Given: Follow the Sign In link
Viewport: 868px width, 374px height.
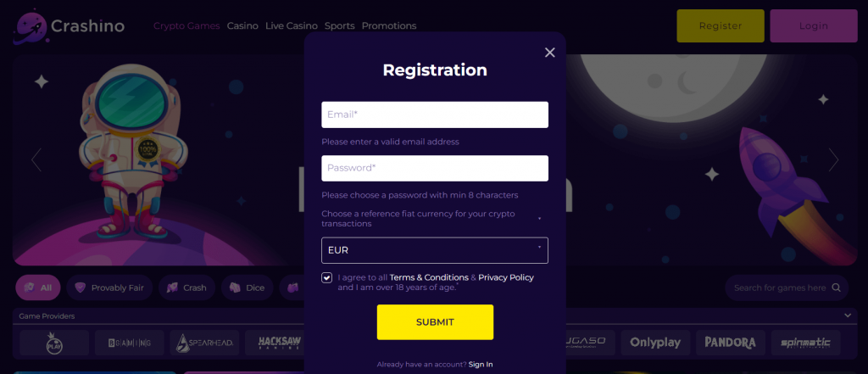Looking at the screenshot, I should coord(481,365).
